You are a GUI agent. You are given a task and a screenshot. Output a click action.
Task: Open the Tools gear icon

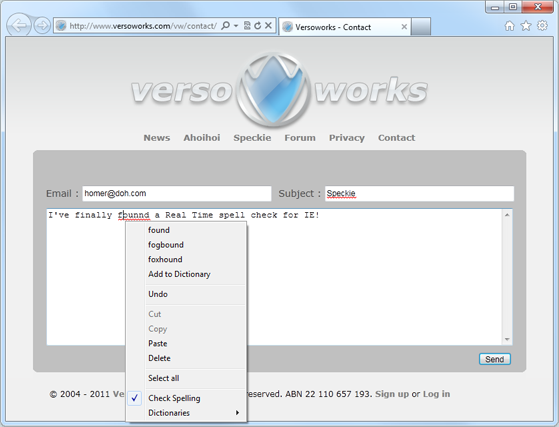click(x=542, y=26)
